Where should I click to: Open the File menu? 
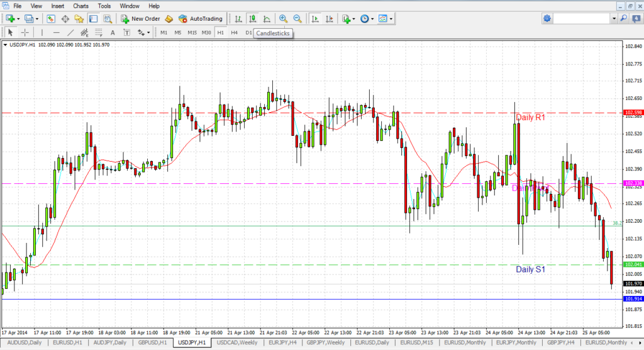pos(17,6)
